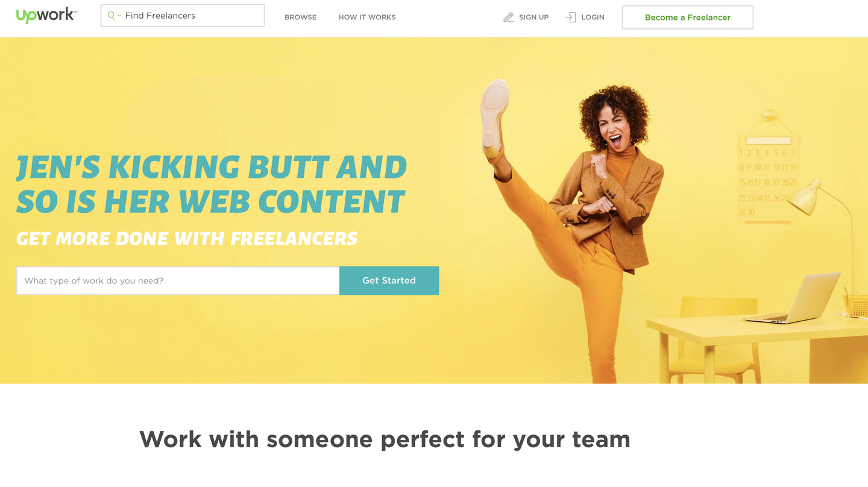
Task: Click the green search magnifier icon
Action: 111,16
